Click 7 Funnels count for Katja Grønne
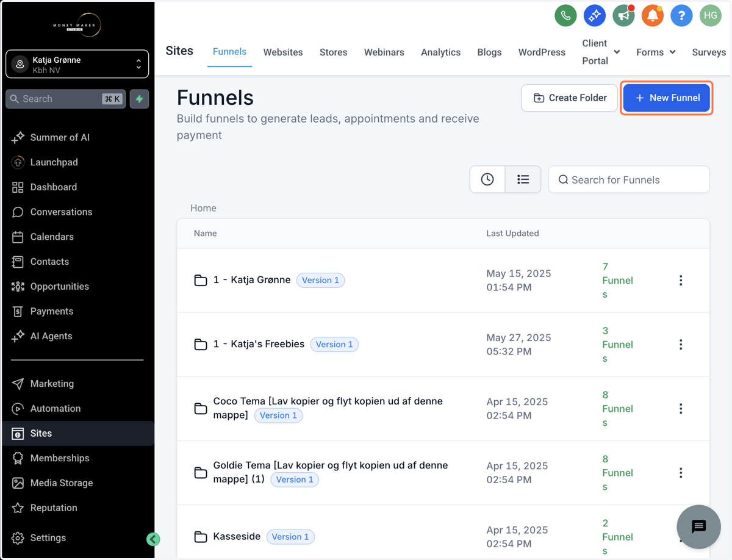Viewport: 732px width, 560px height. click(617, 281)
